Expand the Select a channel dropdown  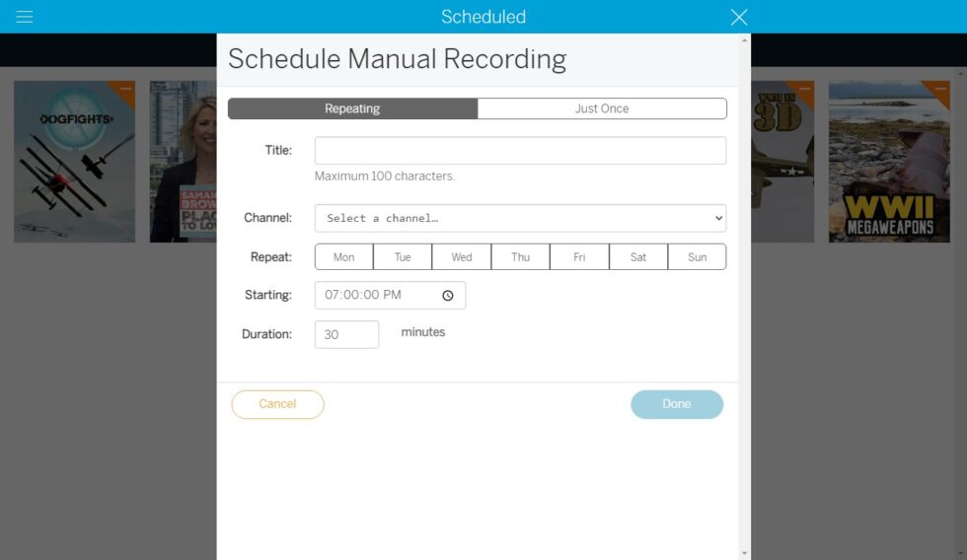tap(520, 218)
